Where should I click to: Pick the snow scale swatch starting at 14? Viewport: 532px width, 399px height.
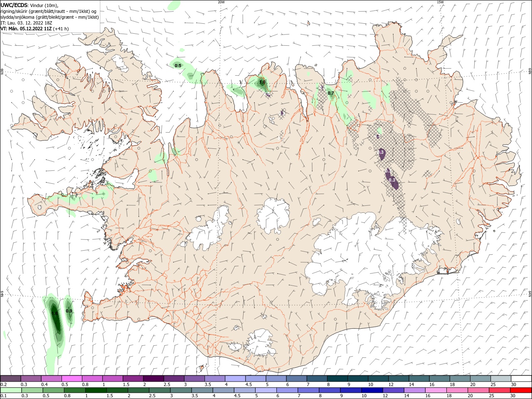pos(419,378)
